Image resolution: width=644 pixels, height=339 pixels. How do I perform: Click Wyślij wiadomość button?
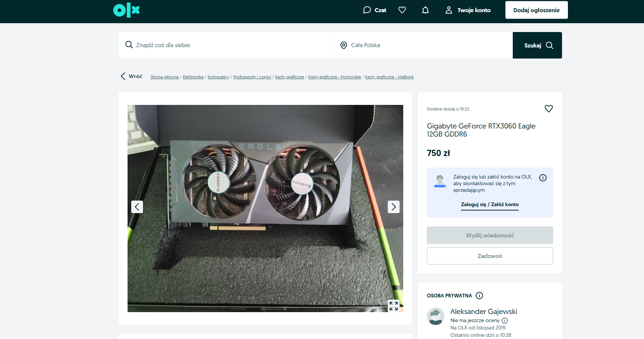tap(490, 235)
